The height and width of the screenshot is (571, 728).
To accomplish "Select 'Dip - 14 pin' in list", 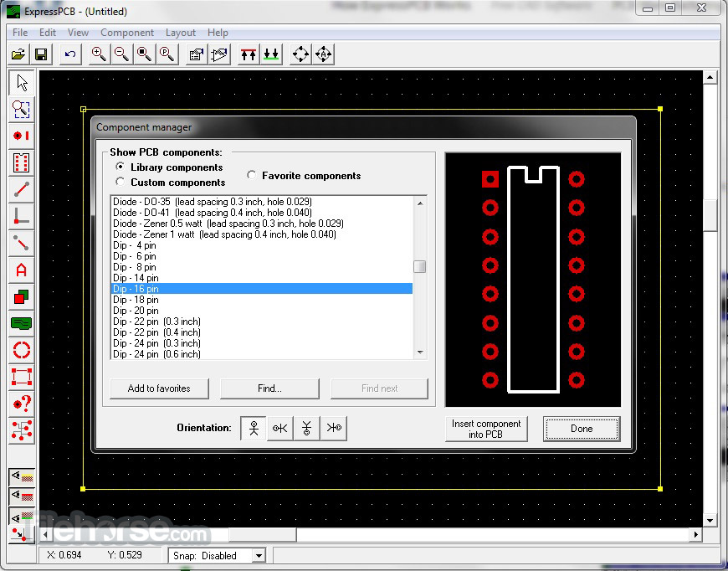I will click(261, 278).
